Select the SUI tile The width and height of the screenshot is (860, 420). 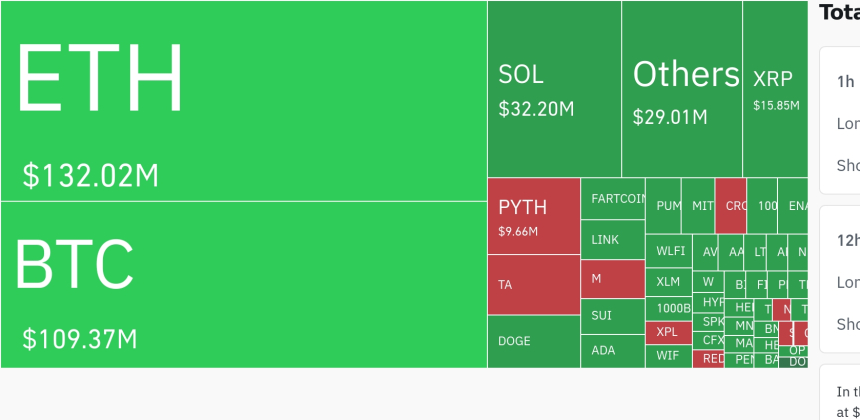(612, 316)
